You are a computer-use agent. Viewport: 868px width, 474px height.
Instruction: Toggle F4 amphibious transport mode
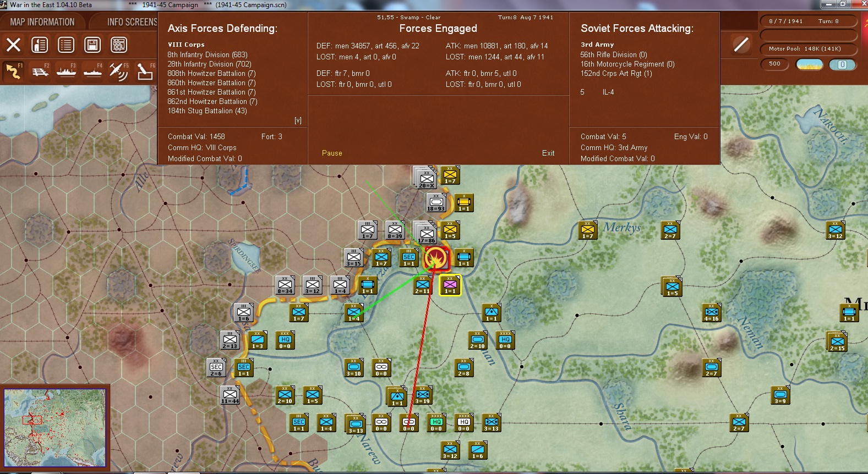pos(92,71)
